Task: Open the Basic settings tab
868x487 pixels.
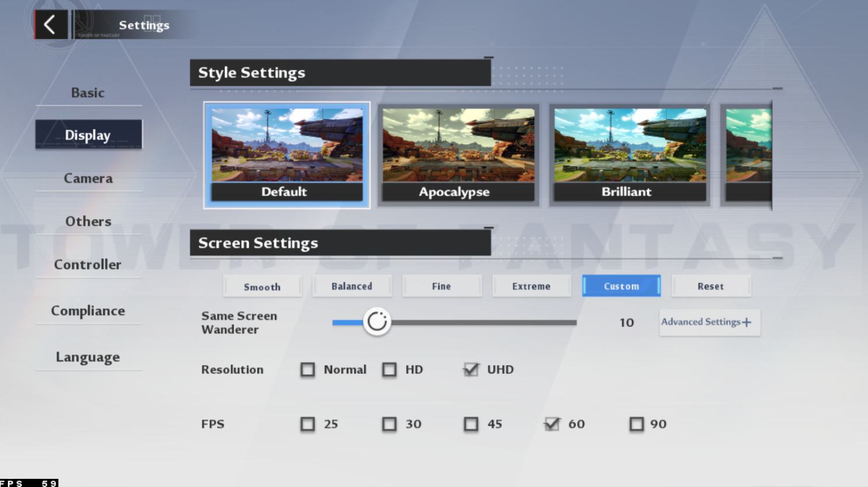Action: point(88,93)
